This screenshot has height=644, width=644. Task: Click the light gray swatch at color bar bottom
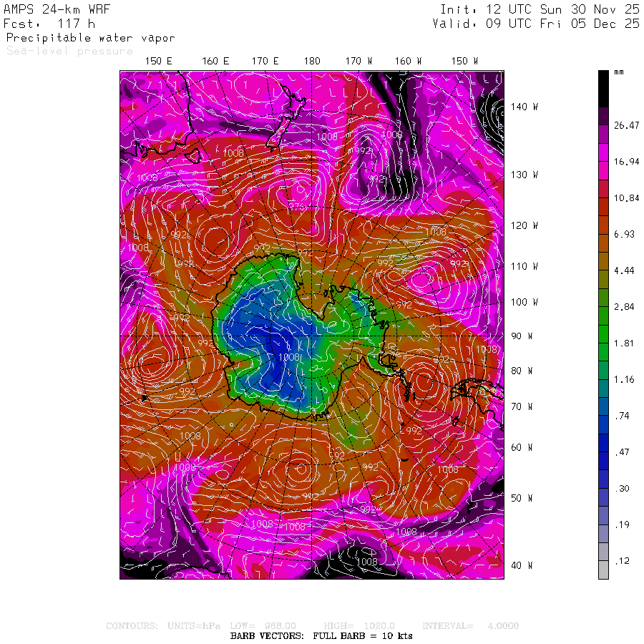point(603,570)
